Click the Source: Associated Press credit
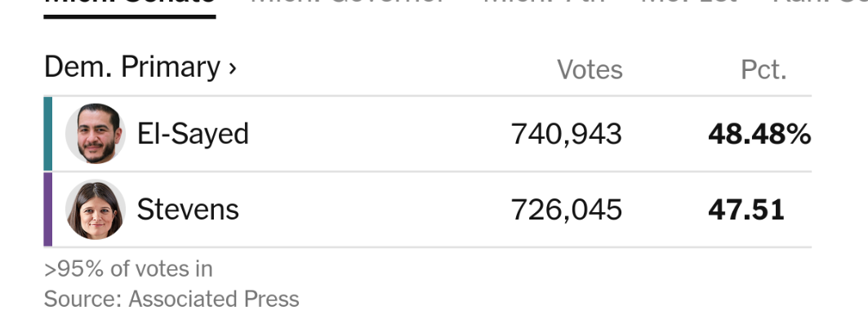The width and height of the screenshot is (868, 324). tap(171, 300)
